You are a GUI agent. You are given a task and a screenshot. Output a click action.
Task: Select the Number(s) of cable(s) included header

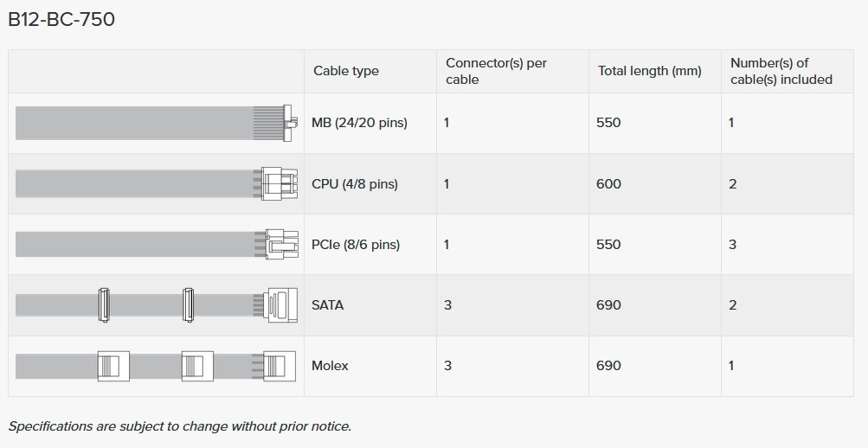pyautogui.click(x=781, y=71)
